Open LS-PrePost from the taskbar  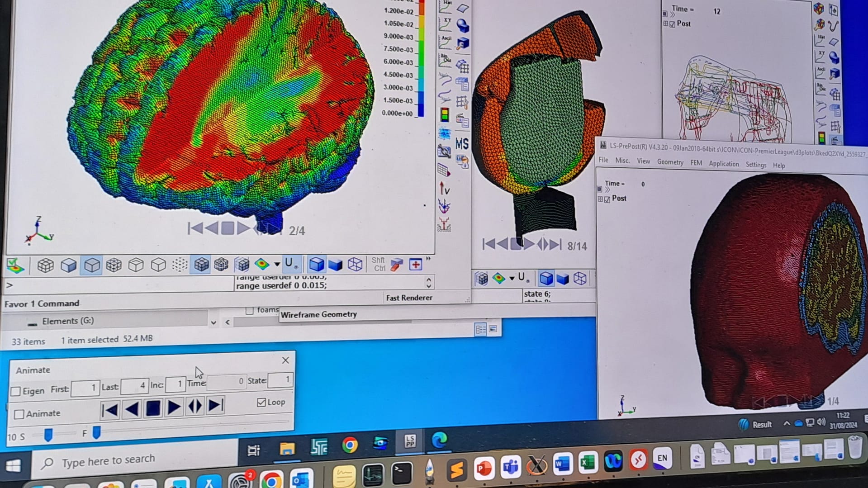tap(409, 441)
